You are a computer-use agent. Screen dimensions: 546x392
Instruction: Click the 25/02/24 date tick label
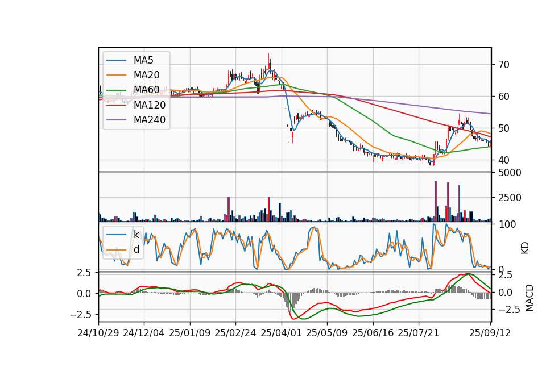coord(235,333)
